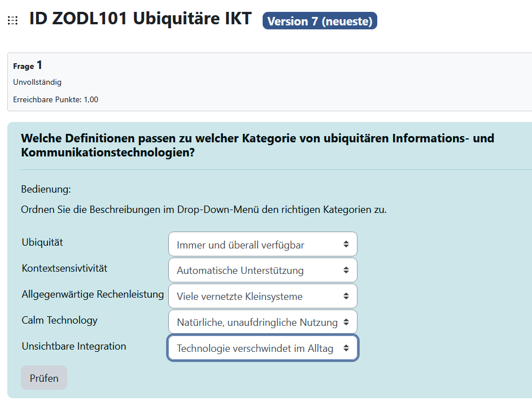Click the Erreichbare Punkte: 1,00 text

click(x=55, y=99)
